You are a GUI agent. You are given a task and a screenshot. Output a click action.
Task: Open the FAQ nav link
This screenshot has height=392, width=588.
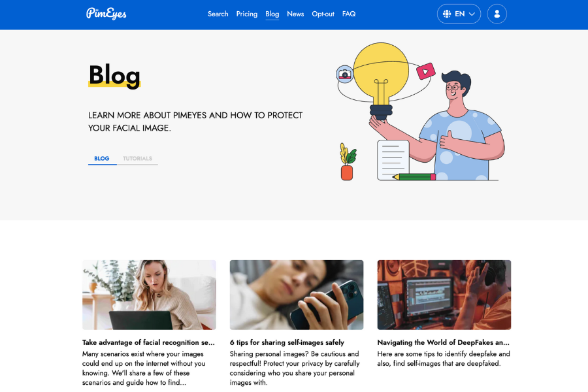(349, 14)
